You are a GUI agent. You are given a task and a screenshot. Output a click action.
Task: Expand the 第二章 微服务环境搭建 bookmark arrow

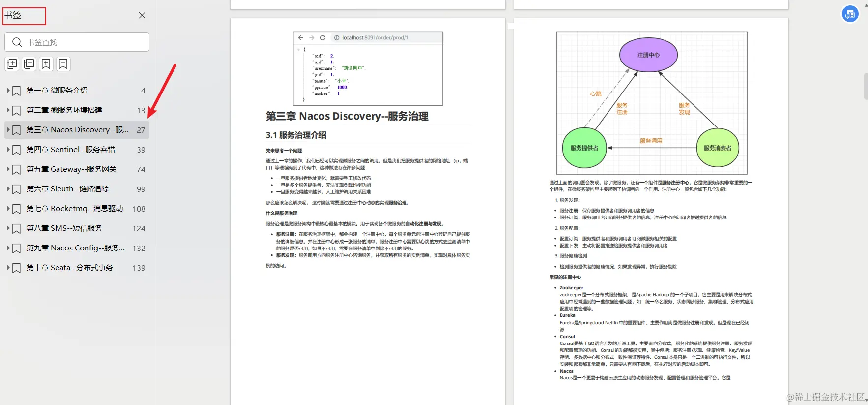[8, 110]
